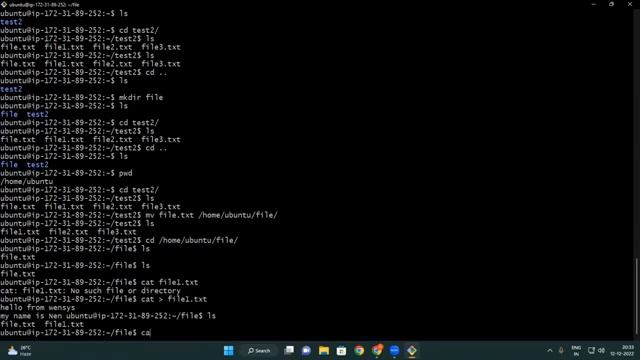640x360 pixels.
Task: Open the first Google Chrome taskbar icon
Action: (x=359, y=350)
